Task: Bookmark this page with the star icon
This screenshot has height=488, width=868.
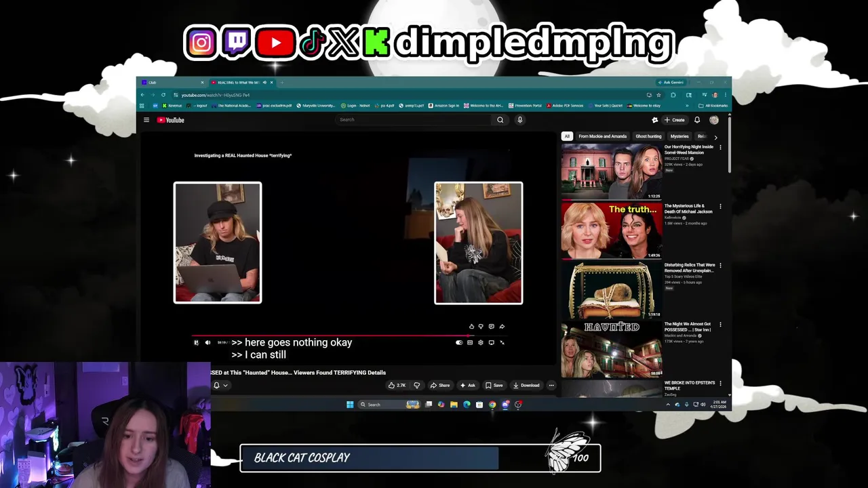Action: pyautogui.click(x=658, y=95)
